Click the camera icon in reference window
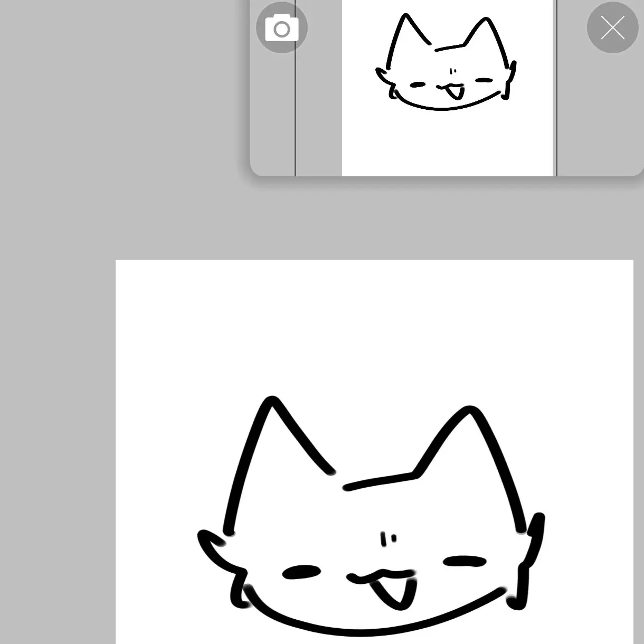644x644 pixels. [281, 27]
